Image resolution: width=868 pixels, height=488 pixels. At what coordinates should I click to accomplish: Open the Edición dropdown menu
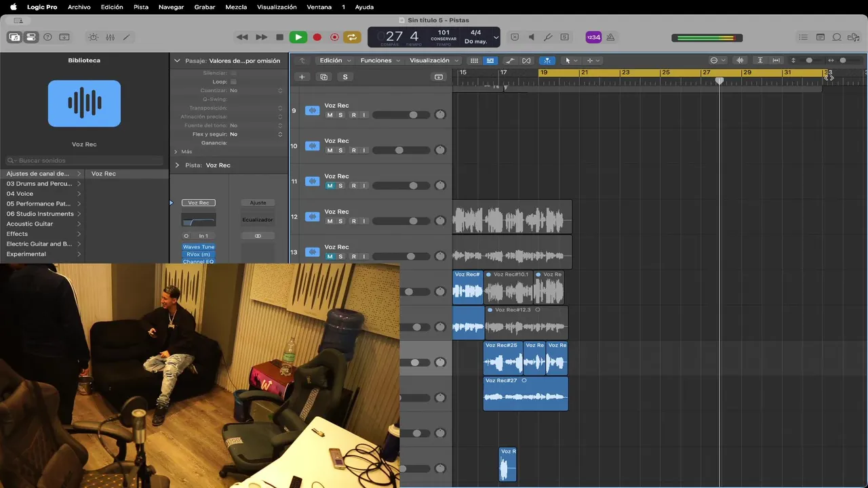click(335, 60)
